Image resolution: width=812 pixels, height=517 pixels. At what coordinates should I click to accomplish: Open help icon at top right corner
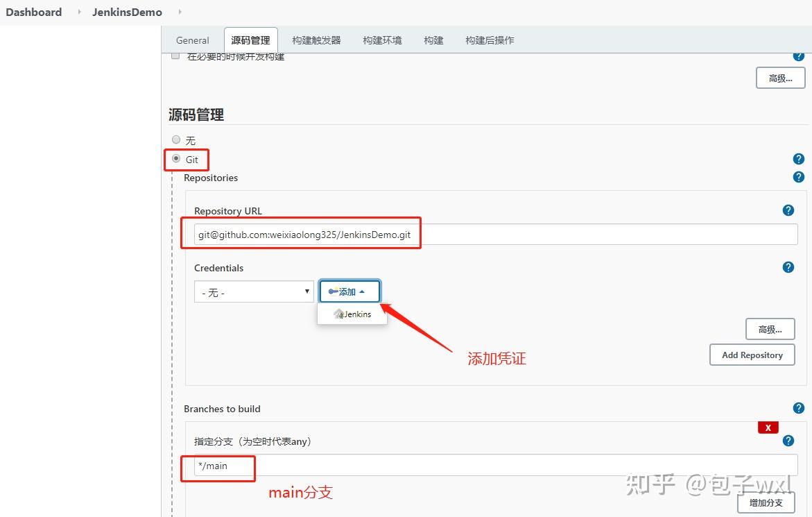pyautogui.click(x=798, y=55)
